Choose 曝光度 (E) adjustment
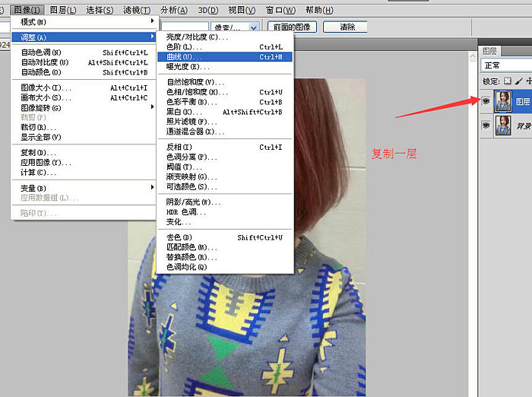 point(225,67)
